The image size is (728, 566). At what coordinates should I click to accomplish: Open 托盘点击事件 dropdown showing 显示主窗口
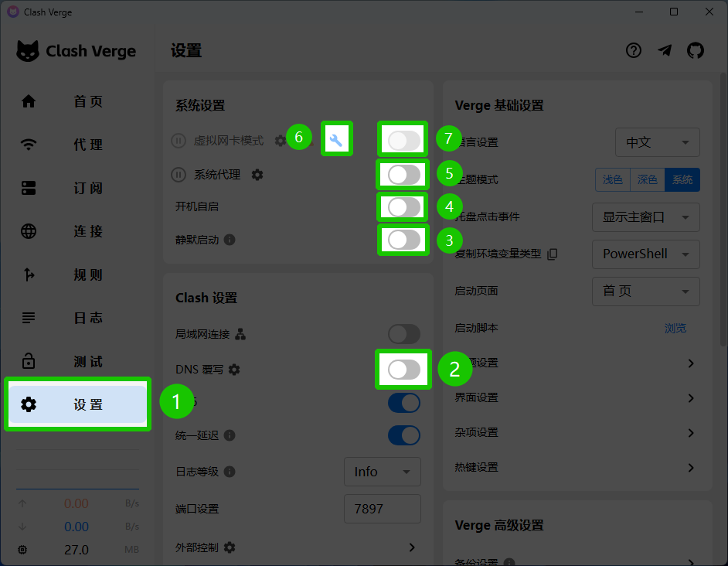[x=646, y=217]
